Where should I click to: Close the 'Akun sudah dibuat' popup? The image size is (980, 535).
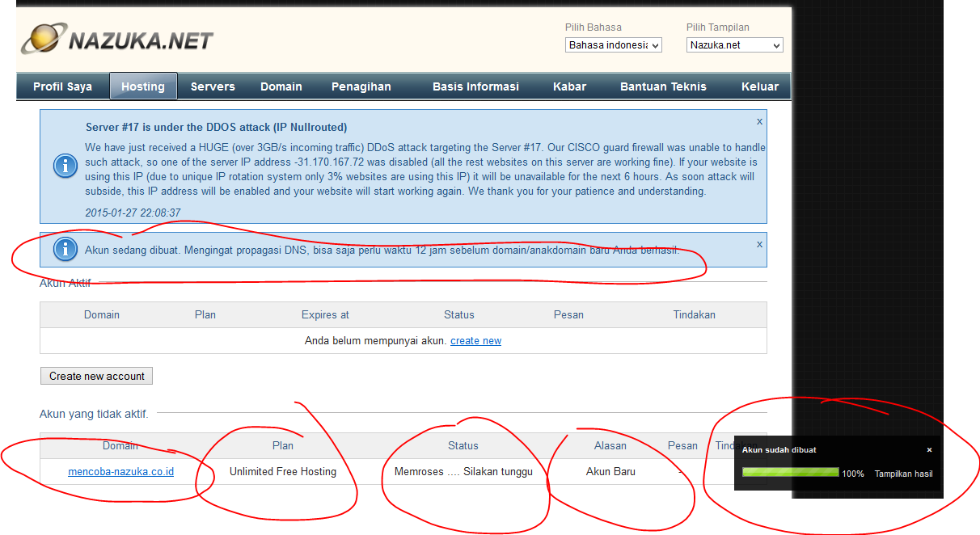click(x=929, y=450)
